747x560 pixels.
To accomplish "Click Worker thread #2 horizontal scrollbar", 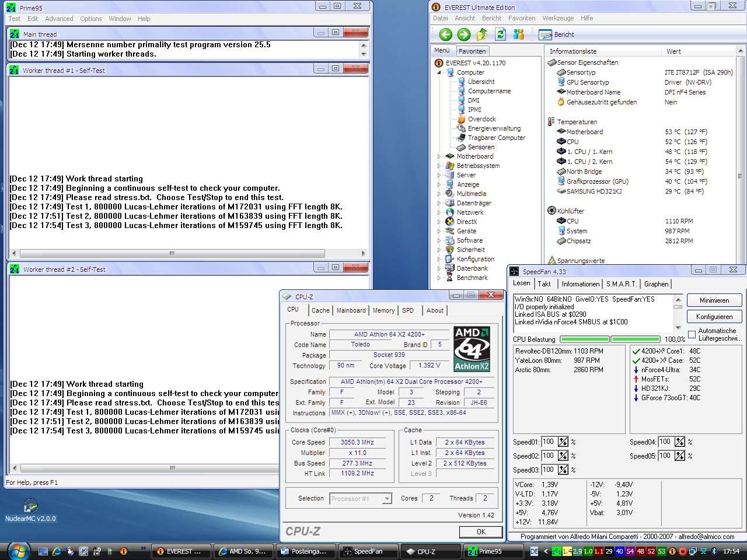I will click(145, 468).
